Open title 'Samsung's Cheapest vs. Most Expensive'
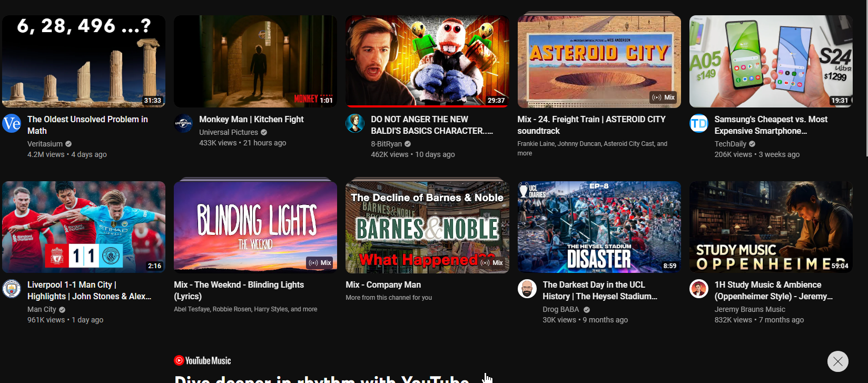The height and width of the screenshot is (383, 868). [x=771, y=125]
